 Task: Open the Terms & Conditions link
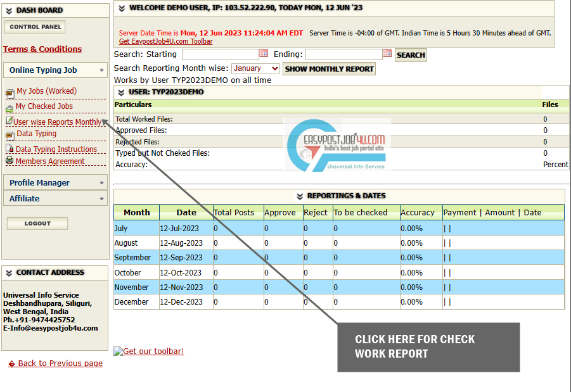coord(42,49)
